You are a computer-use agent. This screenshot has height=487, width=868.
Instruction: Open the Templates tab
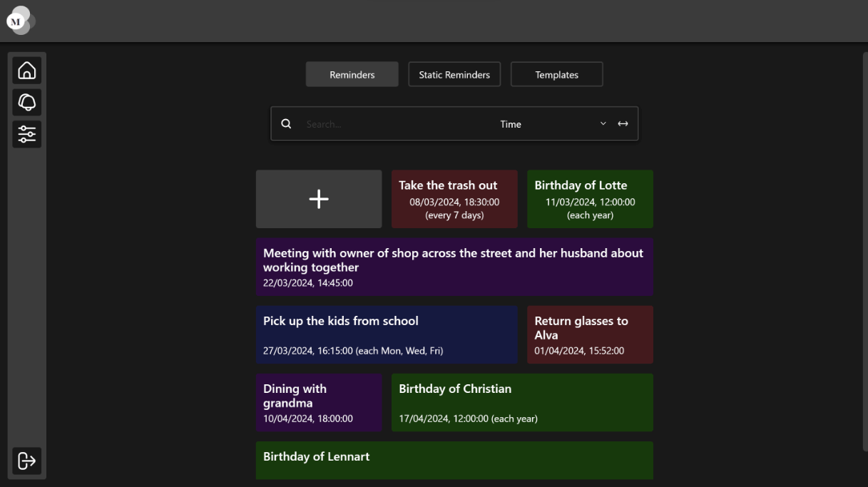pos(556,75)
